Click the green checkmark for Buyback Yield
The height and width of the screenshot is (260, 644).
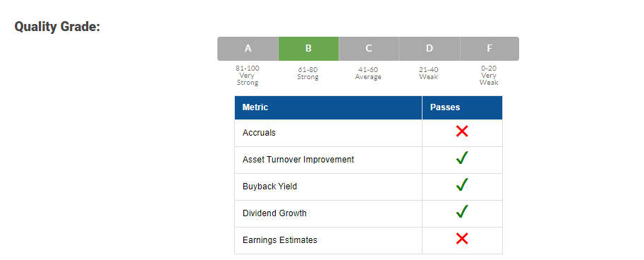tap(462, 184)
